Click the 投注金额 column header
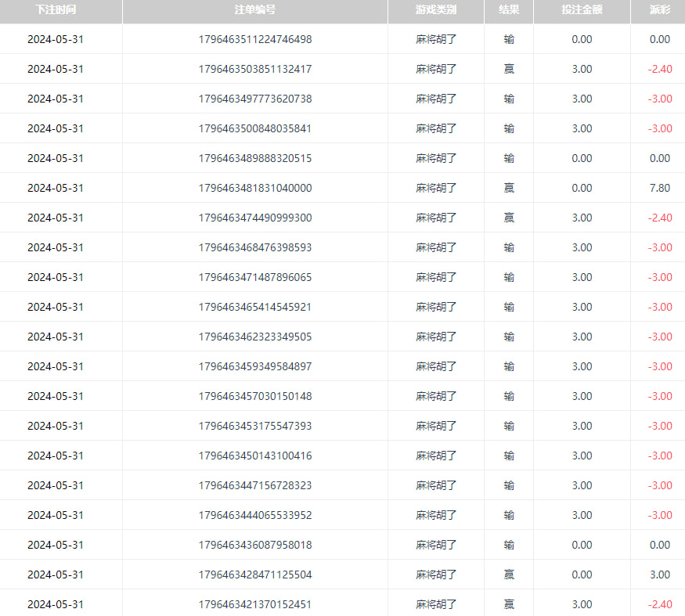 tap(582, 10)
